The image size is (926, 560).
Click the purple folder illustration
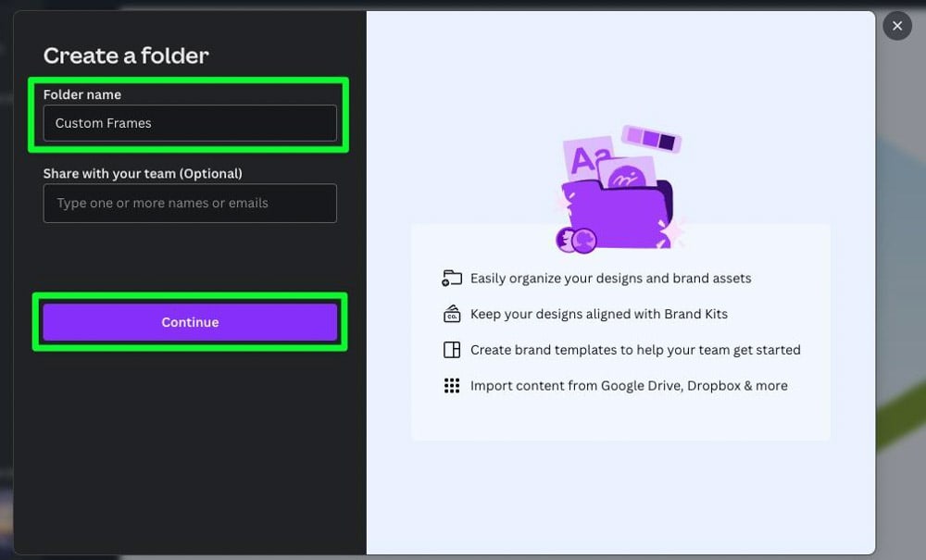tap(619, 189)
